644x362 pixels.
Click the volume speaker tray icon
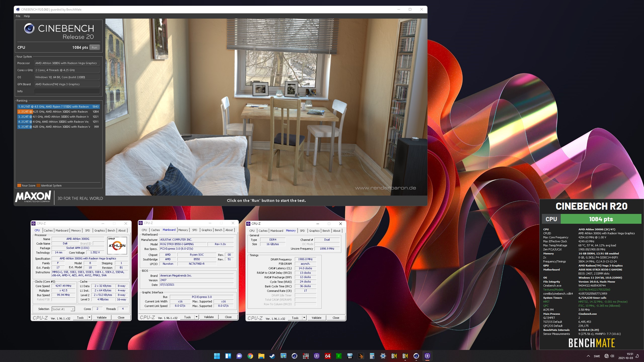click(612, 356)
